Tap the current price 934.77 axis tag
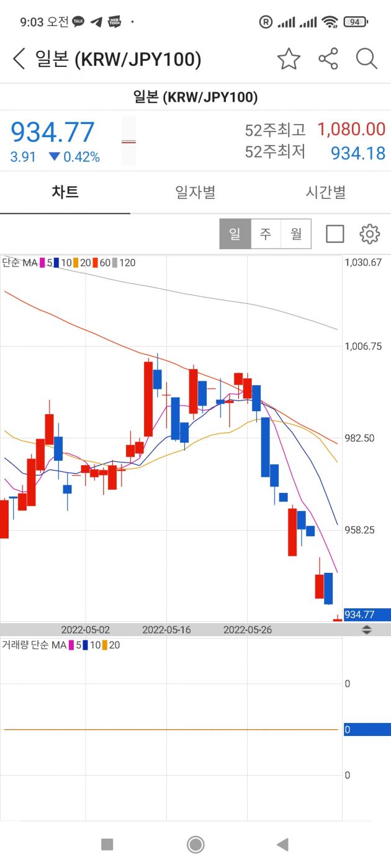The width and height of the screenshot is (391, 868). [366, 615]
